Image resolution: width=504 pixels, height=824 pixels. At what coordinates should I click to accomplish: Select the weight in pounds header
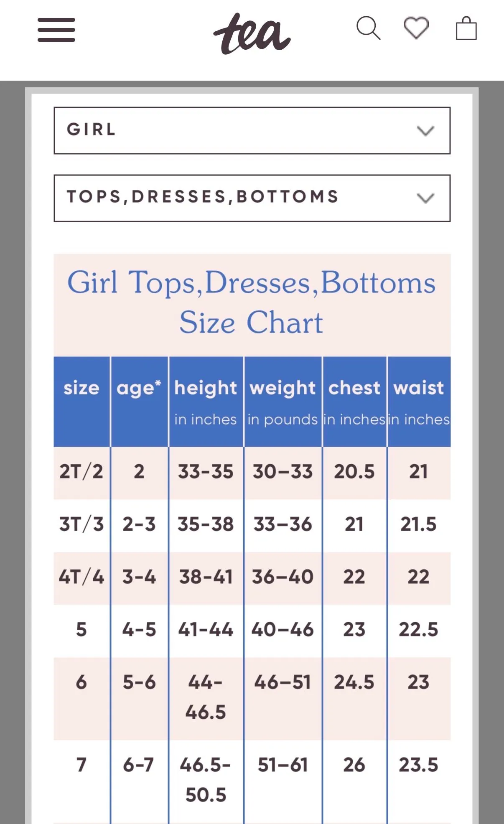283,401
